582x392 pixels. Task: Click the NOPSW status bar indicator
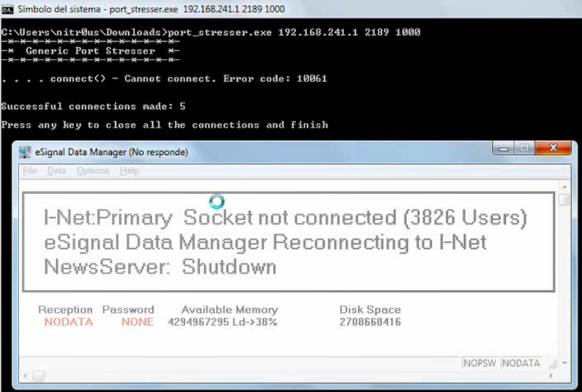pyautogui.click(x=480, y=363)
